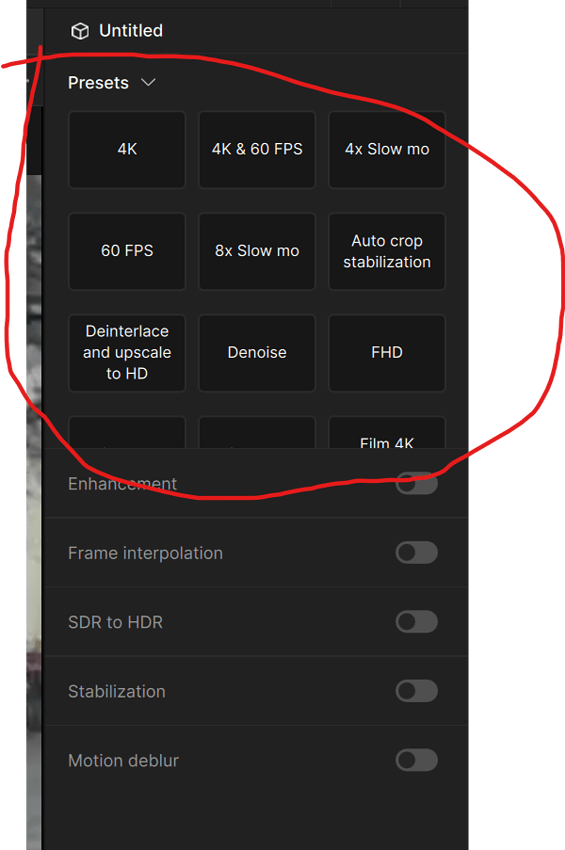Click the Stabilization label text
This screenshot has width=565, height=850.
117,691
